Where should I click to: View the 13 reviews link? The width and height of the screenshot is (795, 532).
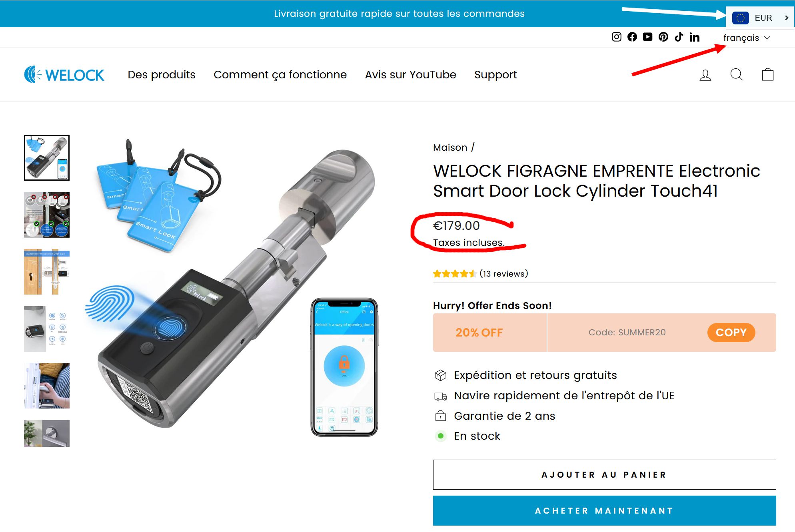pos(504,274)
